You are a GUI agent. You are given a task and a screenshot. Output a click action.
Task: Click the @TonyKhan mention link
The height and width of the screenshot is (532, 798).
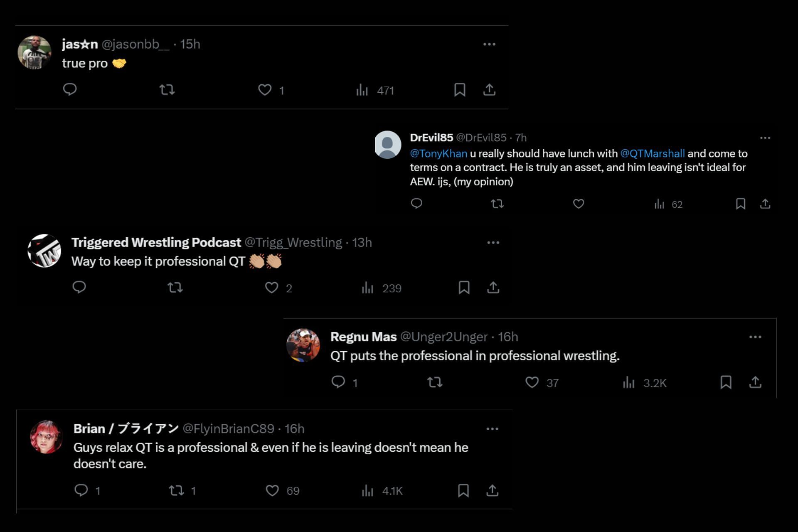click(438, 154)
